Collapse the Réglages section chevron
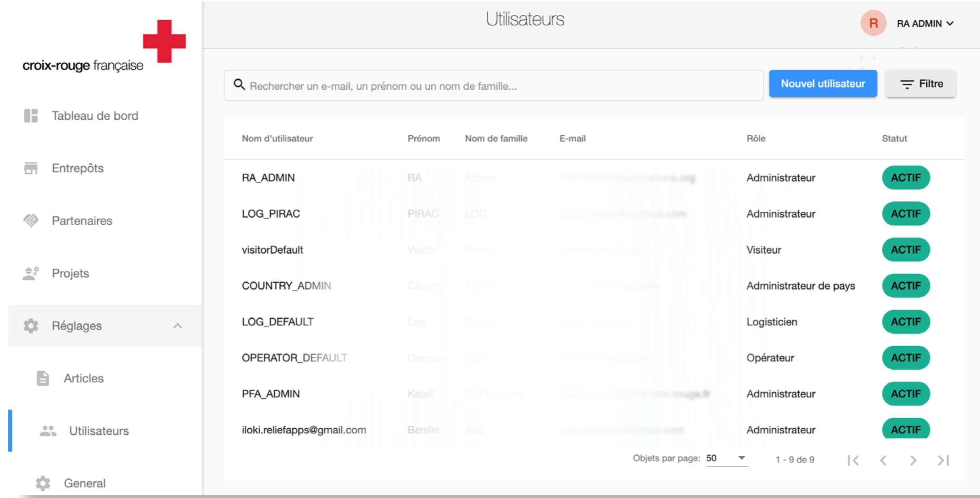Viewport: 980px width, 498px height. (178, 326)
